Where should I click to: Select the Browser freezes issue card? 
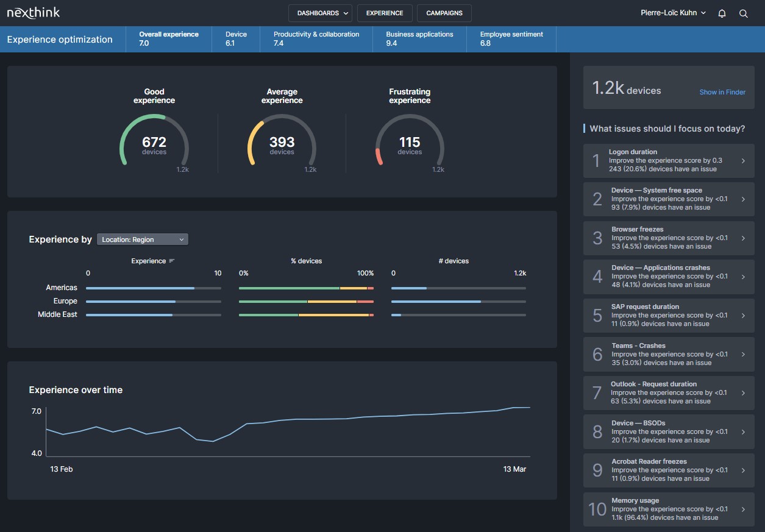pyautogui.click(x=668, y=238)
